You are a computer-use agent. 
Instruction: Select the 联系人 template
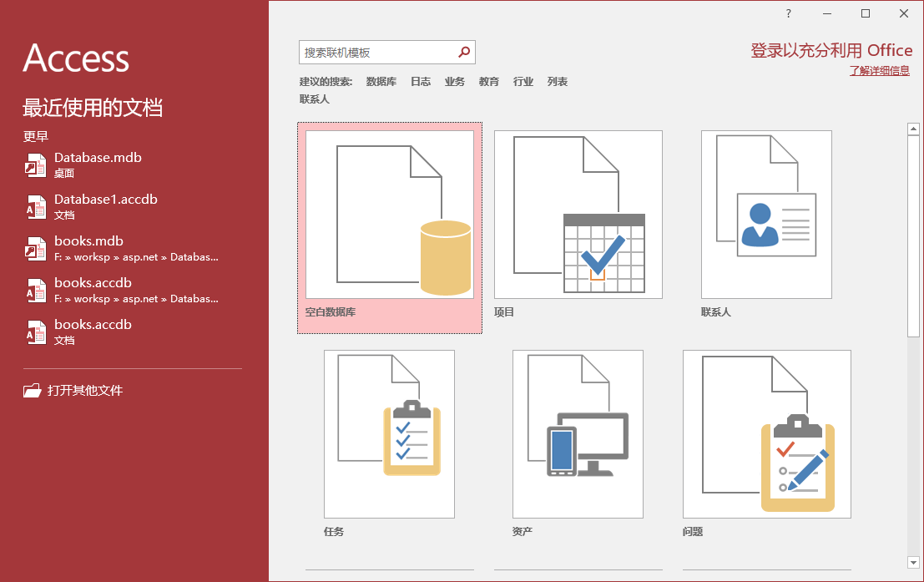pos(765,214)
